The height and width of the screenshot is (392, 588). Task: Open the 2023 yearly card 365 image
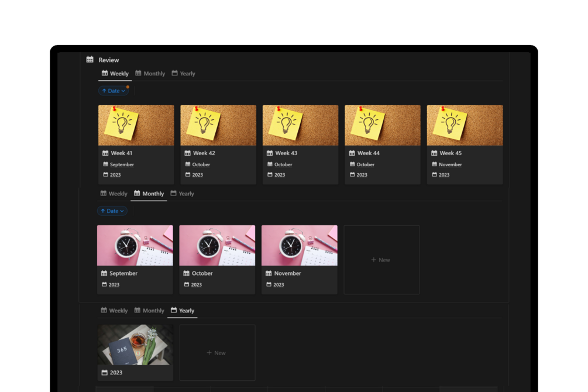click(135, 345)
